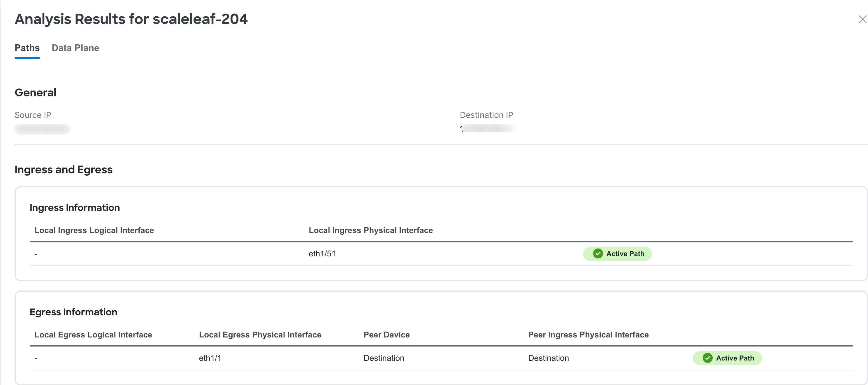This screenshot has width=868, height=385.
Task: Select the Paths tab
Action: (x=27, y=48)
